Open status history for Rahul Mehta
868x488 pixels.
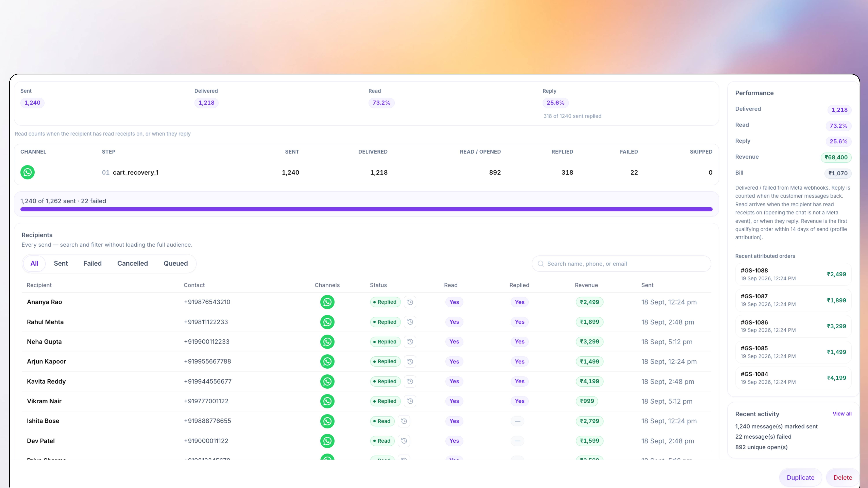tap(410, 322)
